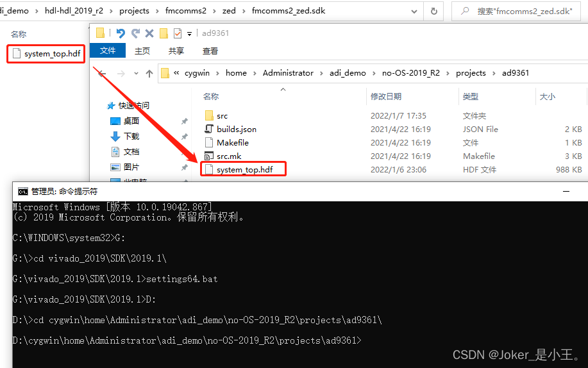Click the command prompt window icon
Screen dimensions: 588x368
point(22,192)
